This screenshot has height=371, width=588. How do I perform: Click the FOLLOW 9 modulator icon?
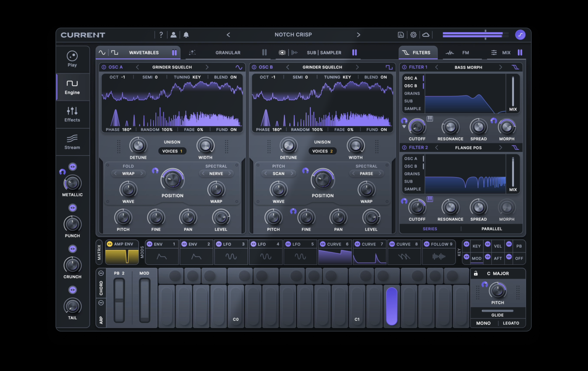click(426, 244)
